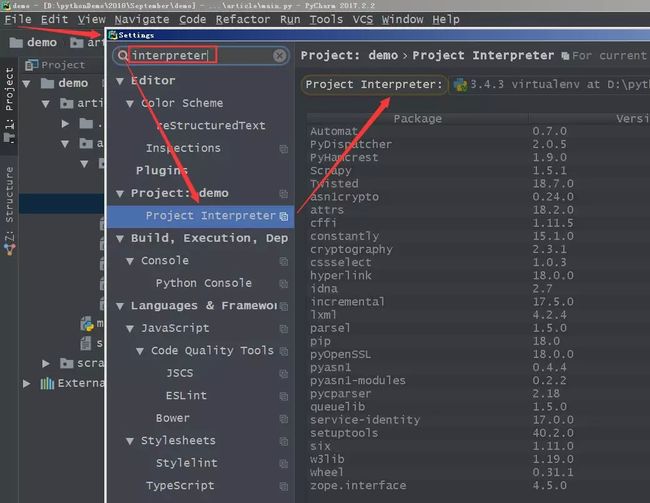Image resolution: width=650 pixels, height=503 pixels.
Task: Click project-level icon beside Bower
Action: coord(284,418)
